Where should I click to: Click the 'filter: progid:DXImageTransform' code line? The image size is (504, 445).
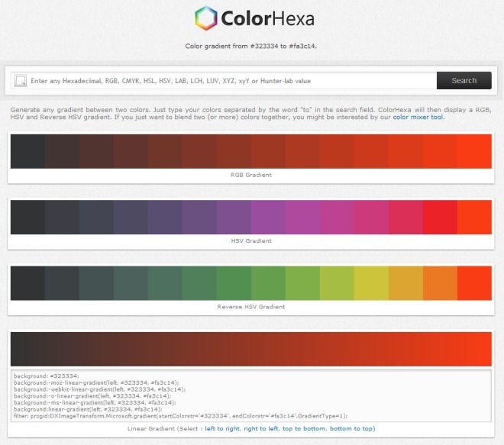click(x=181, y=416)
